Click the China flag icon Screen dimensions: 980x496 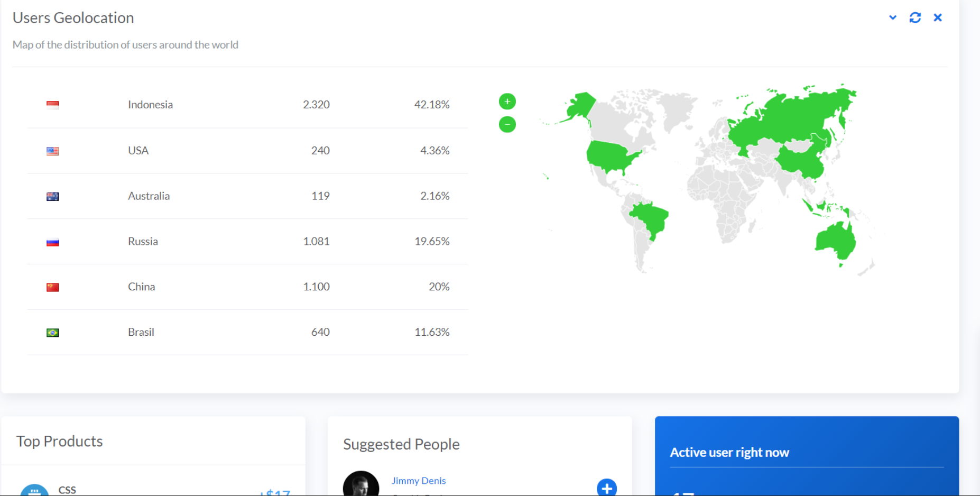tap(52, 287)
